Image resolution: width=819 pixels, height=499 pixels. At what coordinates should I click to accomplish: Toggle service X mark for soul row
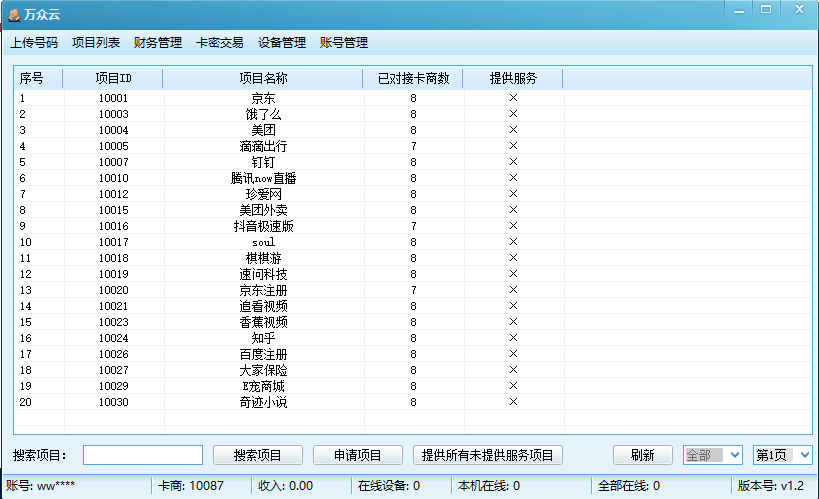[x=513, y=242]
